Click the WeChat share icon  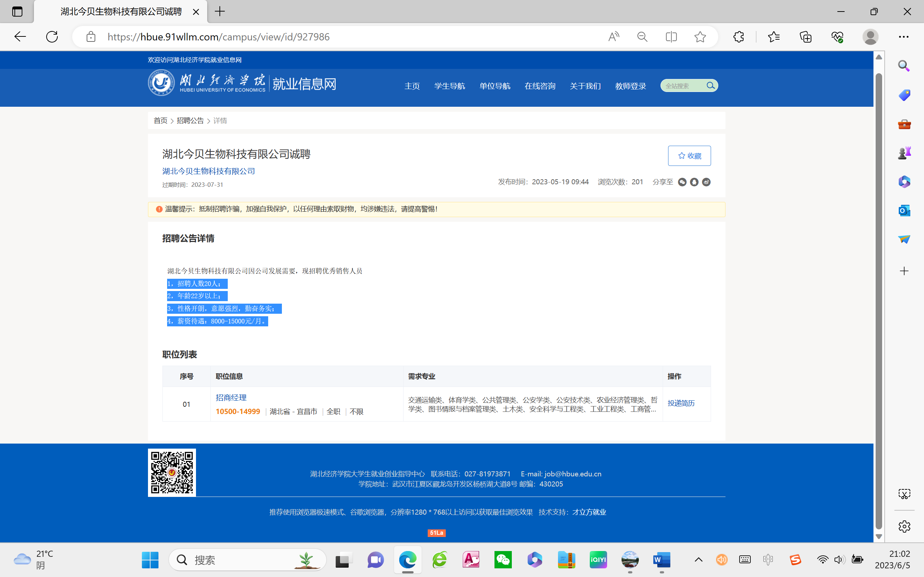pos(682,182)
